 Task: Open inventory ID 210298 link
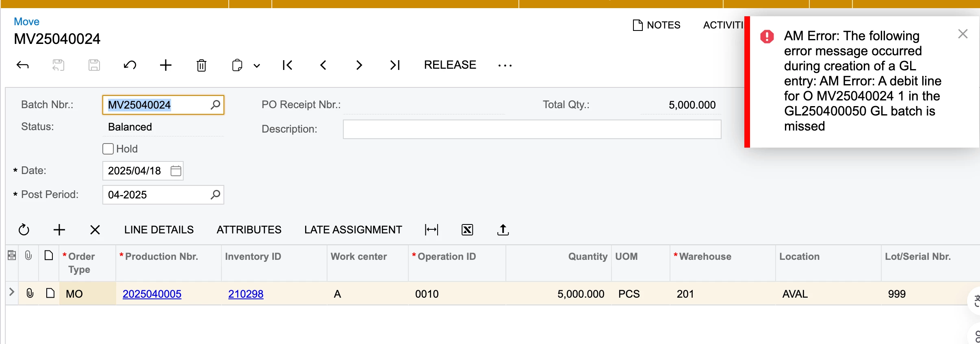pos(246,294)
